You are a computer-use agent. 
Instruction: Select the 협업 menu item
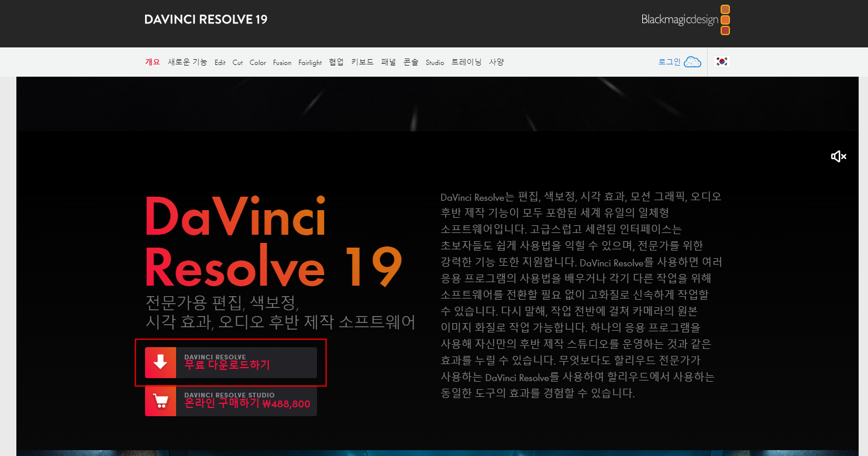click(336, 62)
